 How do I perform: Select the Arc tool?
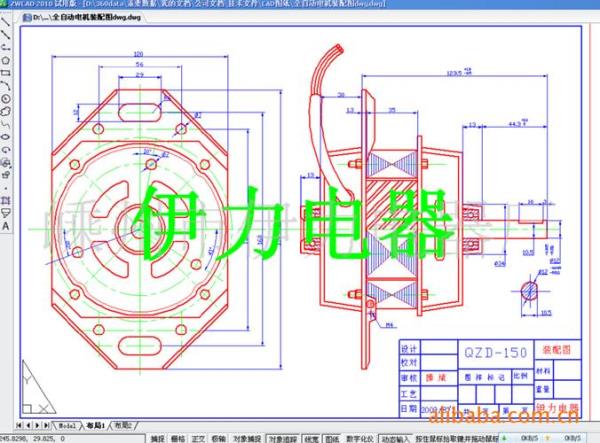(5, 85)
